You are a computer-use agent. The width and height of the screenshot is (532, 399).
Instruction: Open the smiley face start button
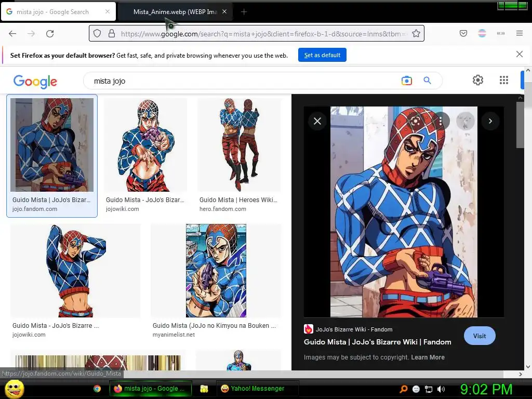coord(14,389)
